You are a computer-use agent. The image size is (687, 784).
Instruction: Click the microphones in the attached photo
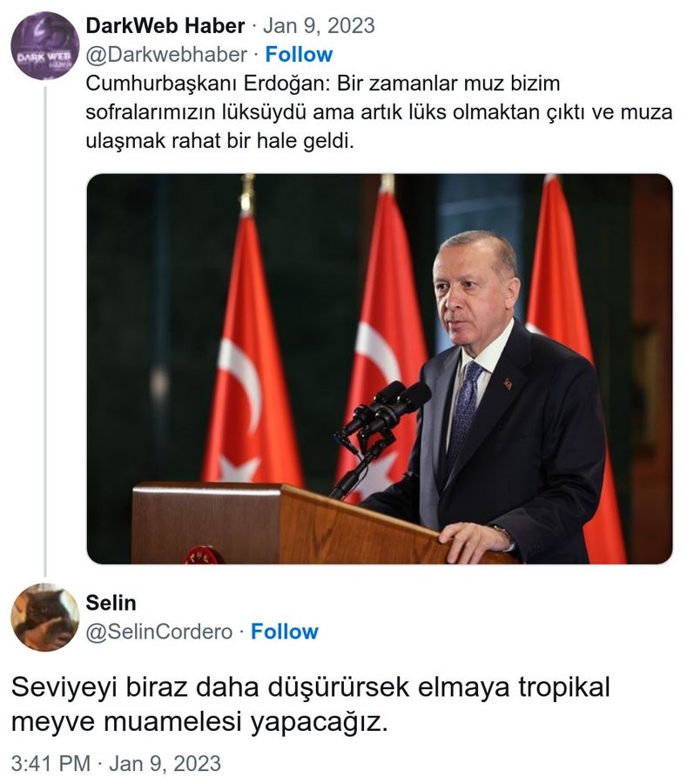tap(386, 411)
